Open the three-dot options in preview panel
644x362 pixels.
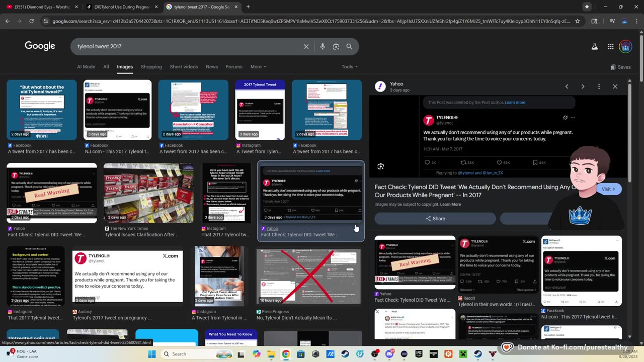[599, 86]
